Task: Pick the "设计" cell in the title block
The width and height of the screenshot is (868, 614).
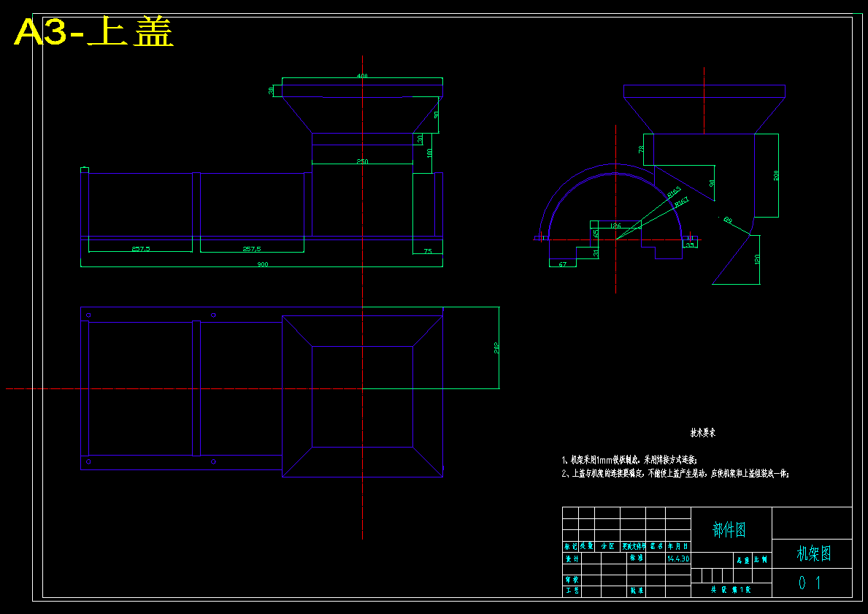Action: click(572, 559)
